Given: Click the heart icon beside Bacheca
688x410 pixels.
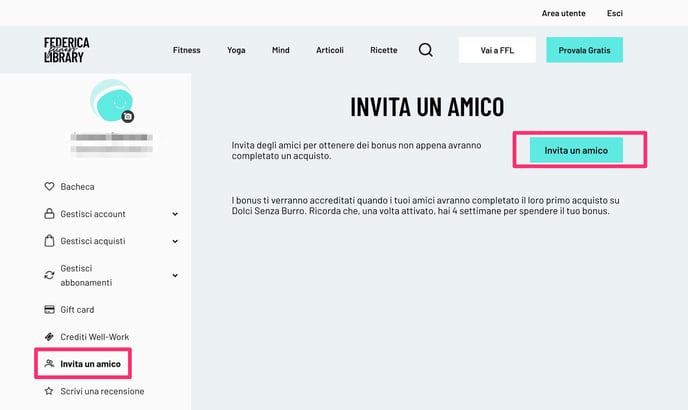Looking at the screenshot, I should click(x=49, y=187).
